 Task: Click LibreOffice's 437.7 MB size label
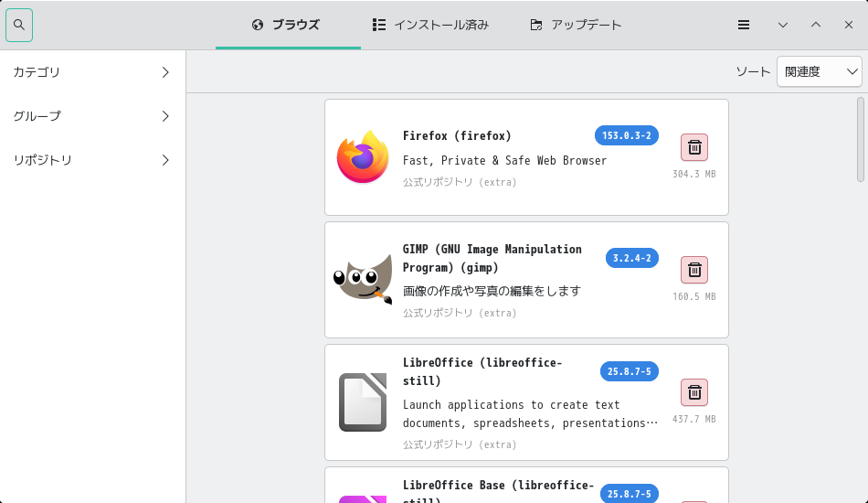coord(694,419)
